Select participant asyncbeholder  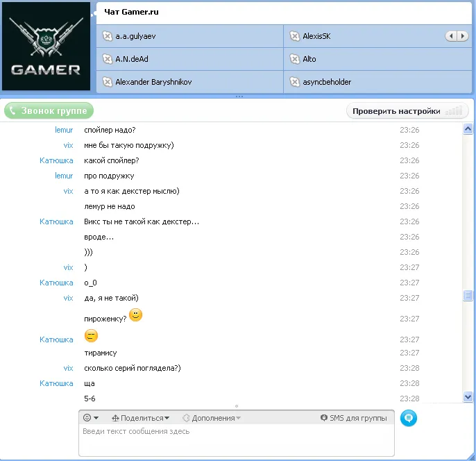(377, 82)
